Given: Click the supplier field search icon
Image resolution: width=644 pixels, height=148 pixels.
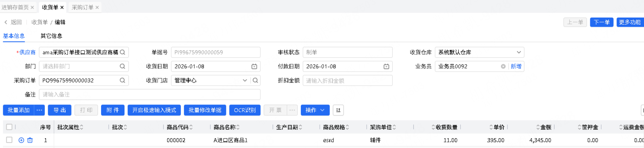Looking at the screenshot, I should pyautogui.click(x=122, y=52).
